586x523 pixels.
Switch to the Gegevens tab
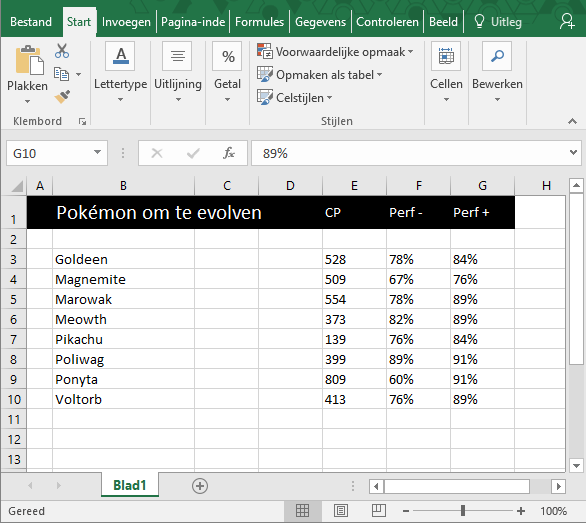point(321,22)
